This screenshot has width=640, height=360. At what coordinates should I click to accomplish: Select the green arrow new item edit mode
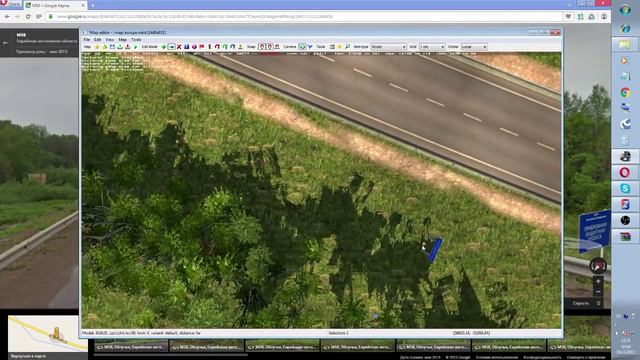coord(164,47)
